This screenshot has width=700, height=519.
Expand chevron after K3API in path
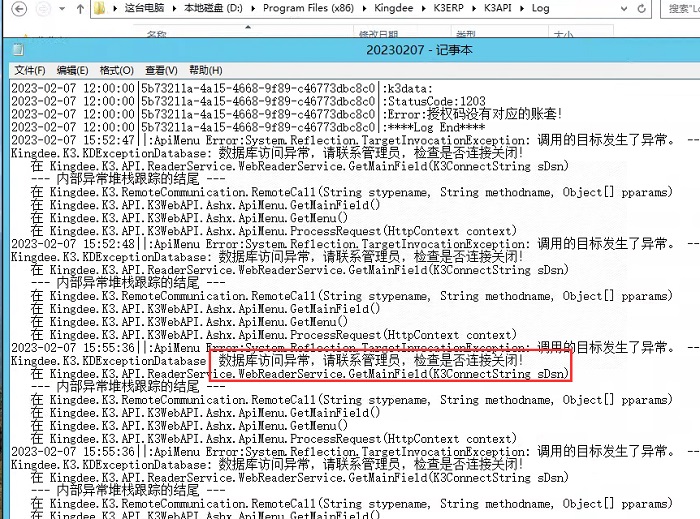(x=522, y=8)
